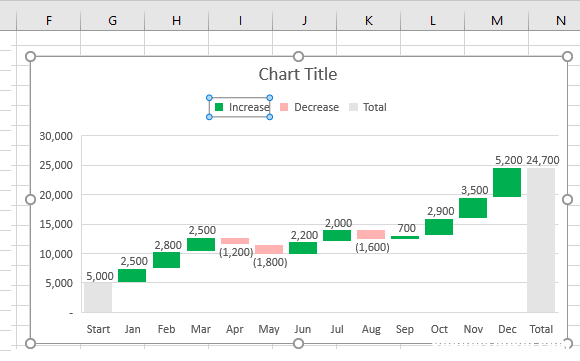Click the Start category axis label

98,329
